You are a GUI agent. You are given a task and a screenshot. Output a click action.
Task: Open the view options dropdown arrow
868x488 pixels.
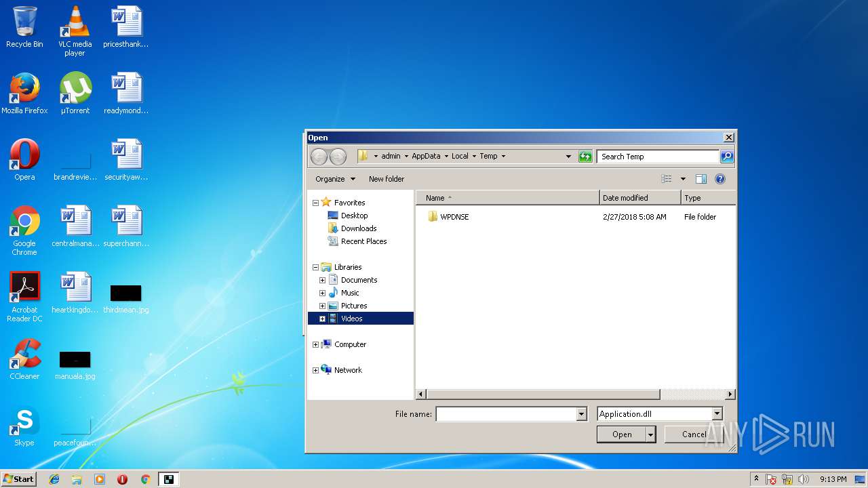tap(683, 179)
